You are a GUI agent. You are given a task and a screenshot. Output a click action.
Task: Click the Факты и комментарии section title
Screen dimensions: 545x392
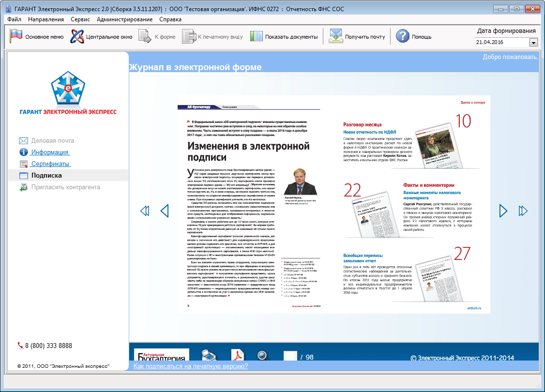point(428,185)
